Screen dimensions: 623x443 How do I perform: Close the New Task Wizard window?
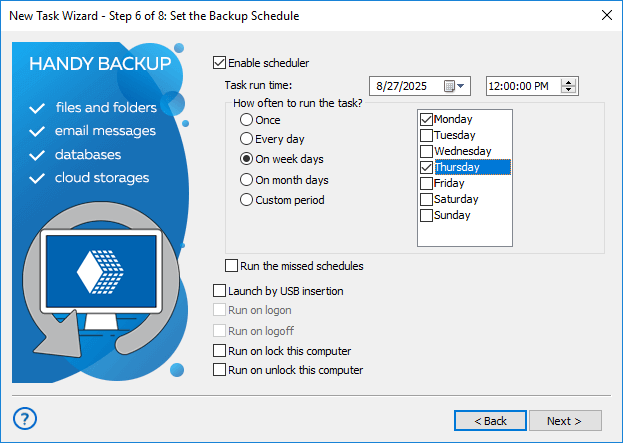click(606, 16)
